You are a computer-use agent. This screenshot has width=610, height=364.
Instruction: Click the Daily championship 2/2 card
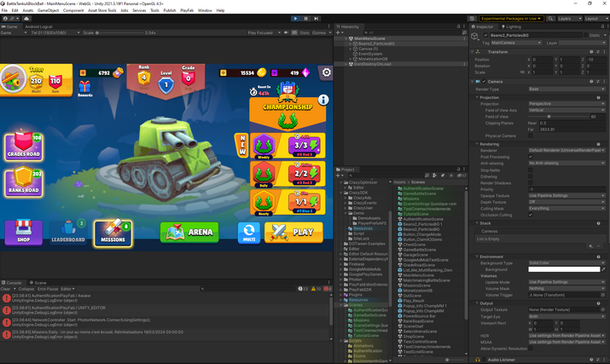tap(288, 174)
